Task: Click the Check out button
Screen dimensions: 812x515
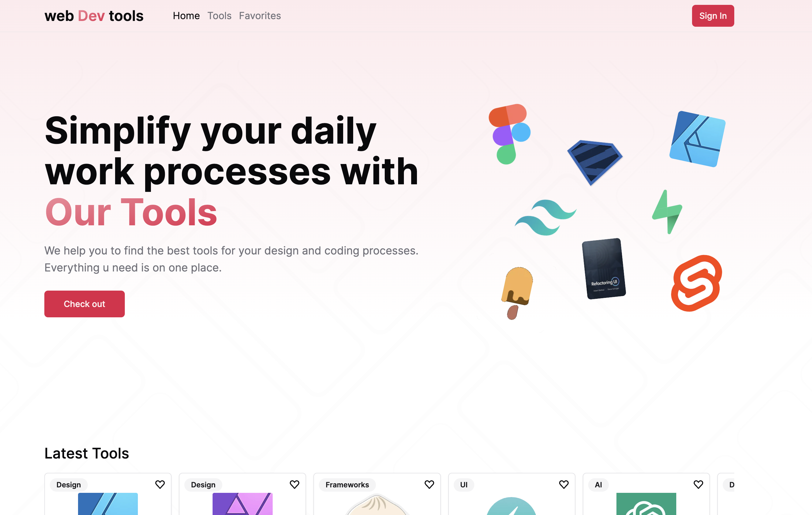Action: point(84,304)
